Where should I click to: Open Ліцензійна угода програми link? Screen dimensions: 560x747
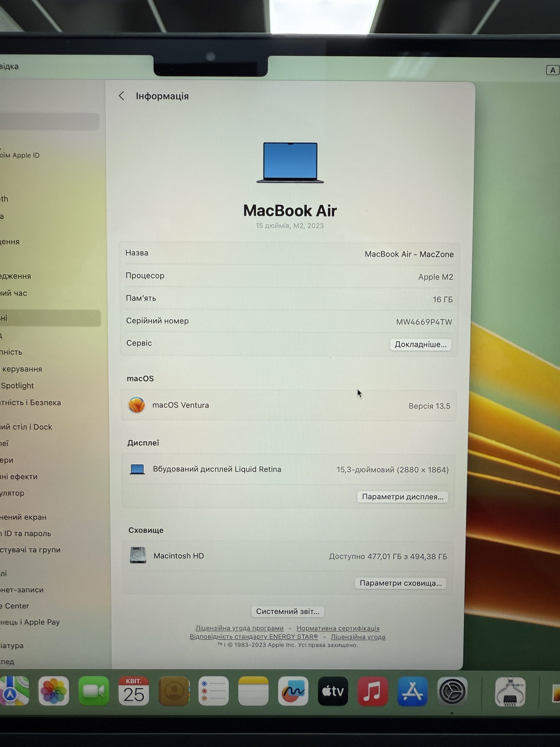click(x=240, y=628)
